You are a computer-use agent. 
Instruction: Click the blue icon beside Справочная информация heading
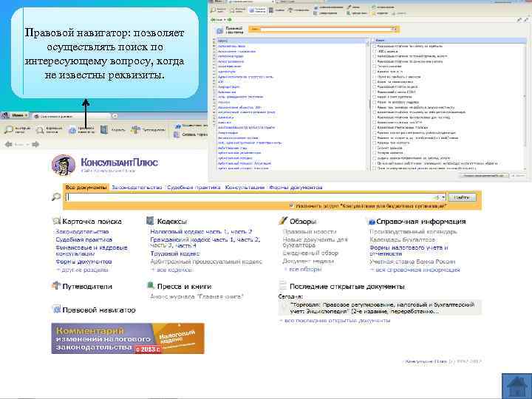[372, 222]
